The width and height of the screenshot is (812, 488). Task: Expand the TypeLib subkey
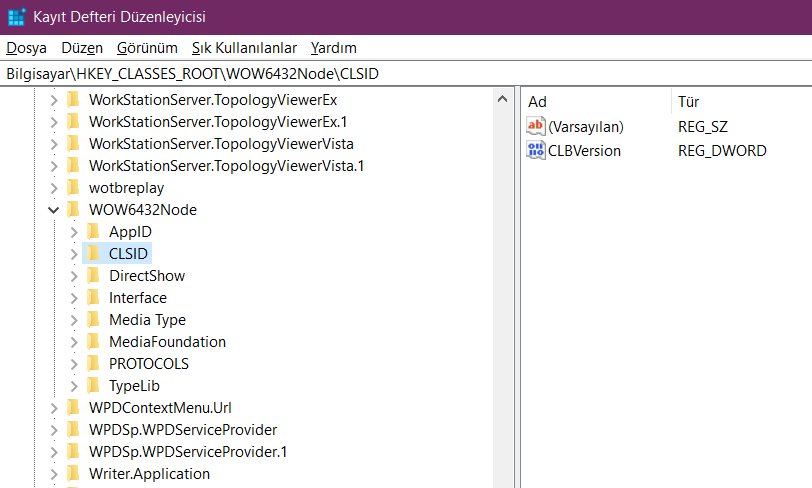tap(74, 386)
